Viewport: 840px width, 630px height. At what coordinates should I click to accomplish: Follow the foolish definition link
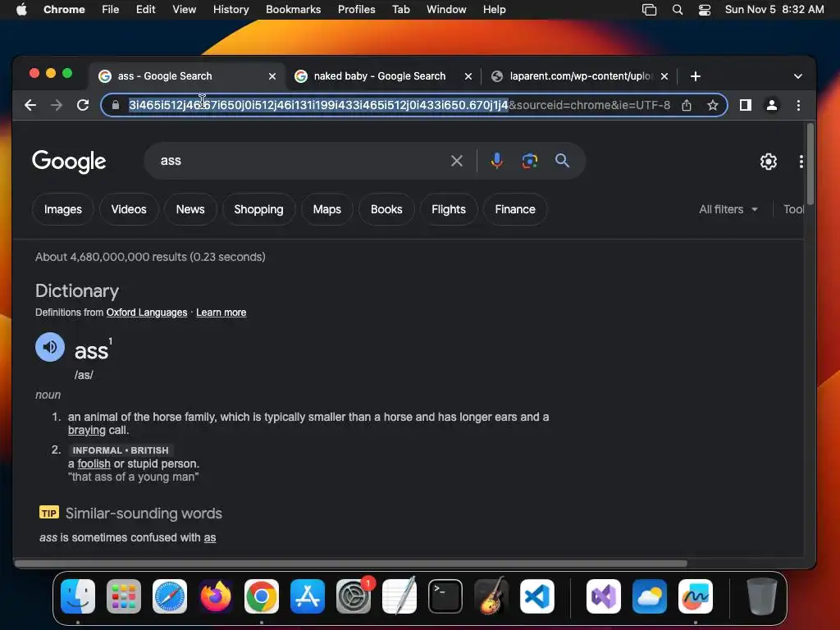[x=94, y=464]
